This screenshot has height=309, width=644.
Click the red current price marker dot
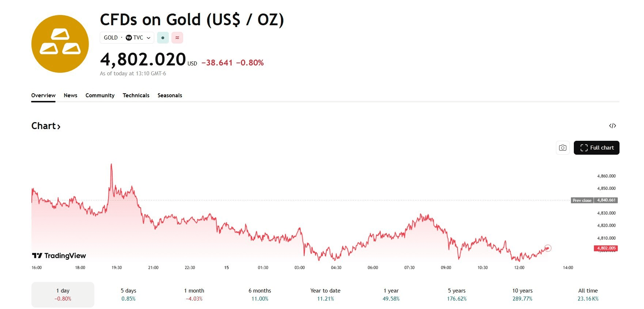[548, 248]
